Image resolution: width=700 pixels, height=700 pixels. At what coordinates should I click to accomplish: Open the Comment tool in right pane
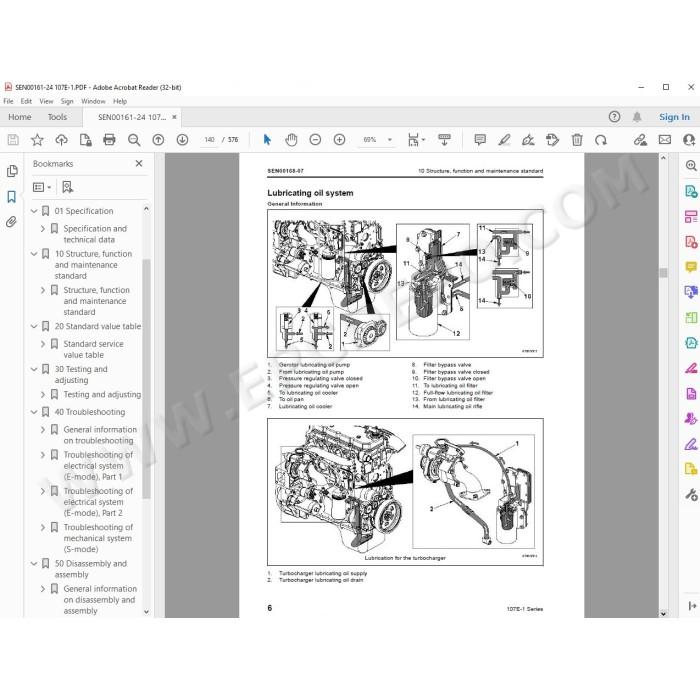[691, 267]
